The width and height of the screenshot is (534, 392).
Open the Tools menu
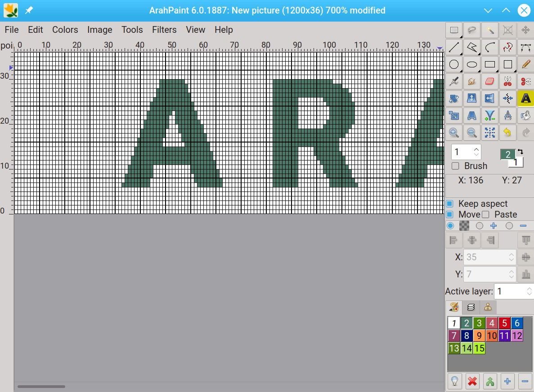[132, 30]
